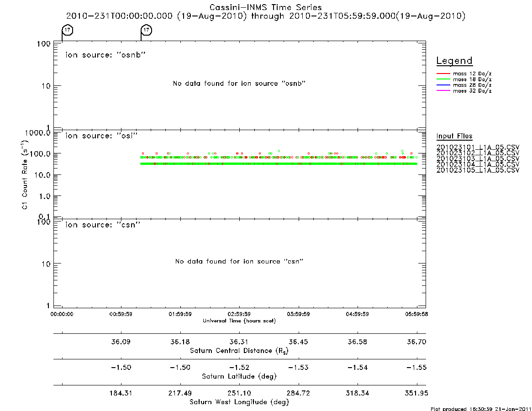The height and width of the screenshot is (411, 532).
Task: Select the blue mass 28 legend line
Action: click(443, 85)
